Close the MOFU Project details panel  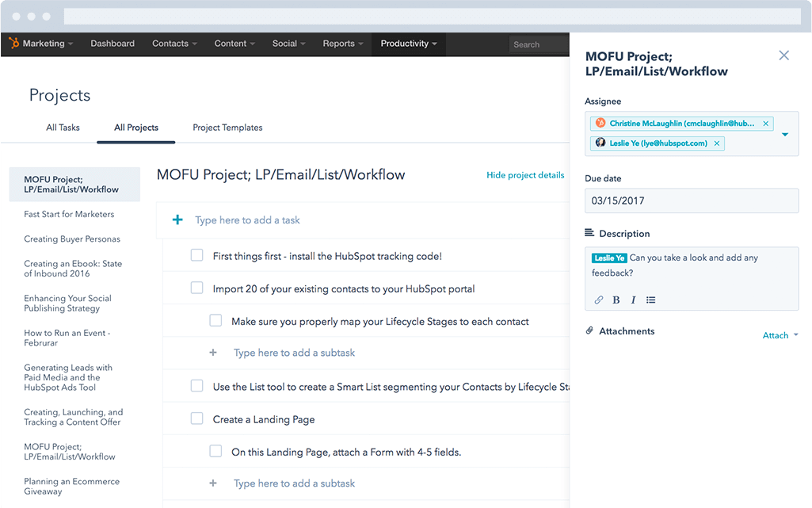tap(783, 55)
